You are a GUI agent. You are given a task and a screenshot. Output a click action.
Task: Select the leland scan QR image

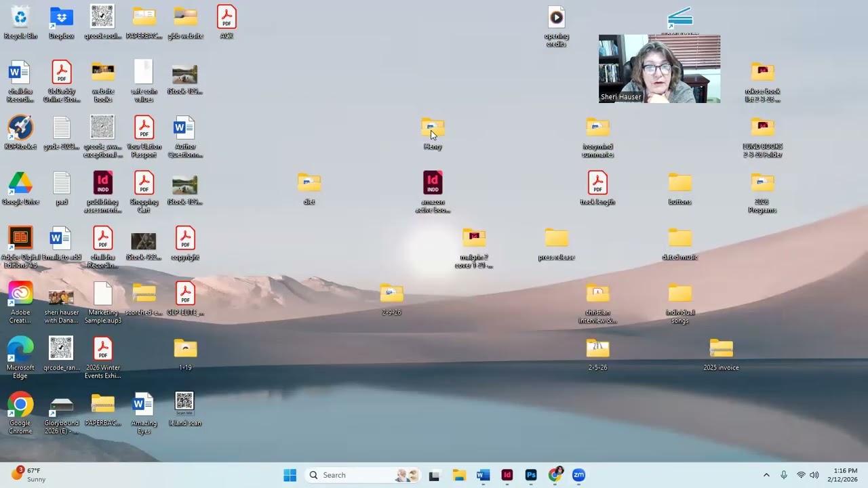point(185,409)
